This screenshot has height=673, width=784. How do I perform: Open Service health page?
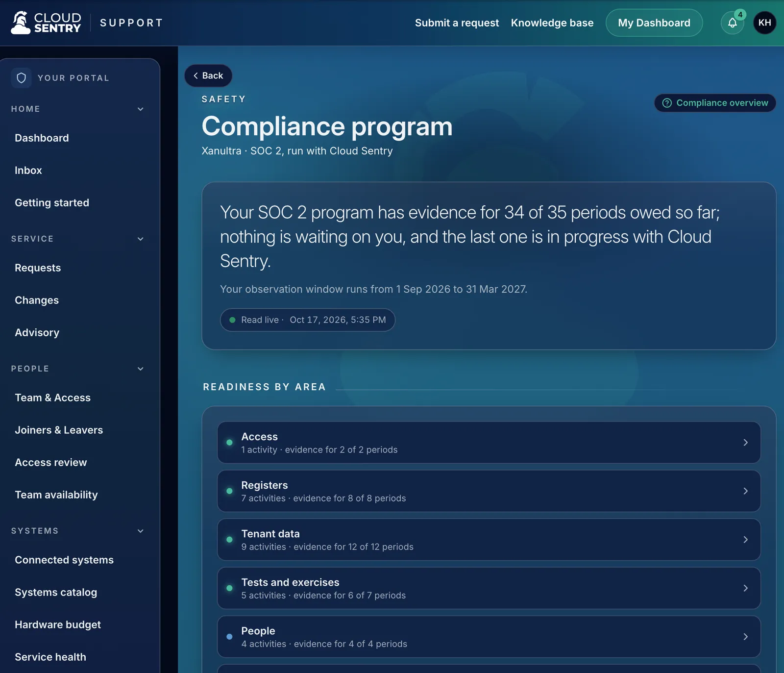coord(50,657)
